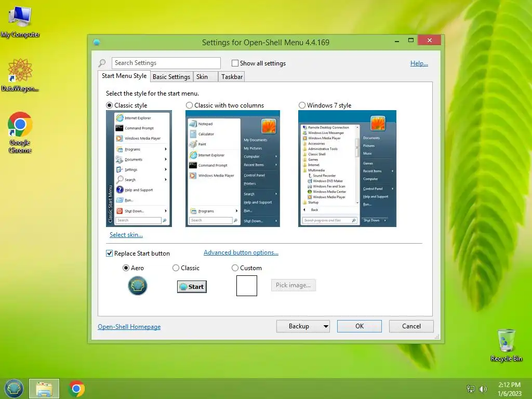Click the disabled Pick image button
532x399 pixels.
point(293,285)
